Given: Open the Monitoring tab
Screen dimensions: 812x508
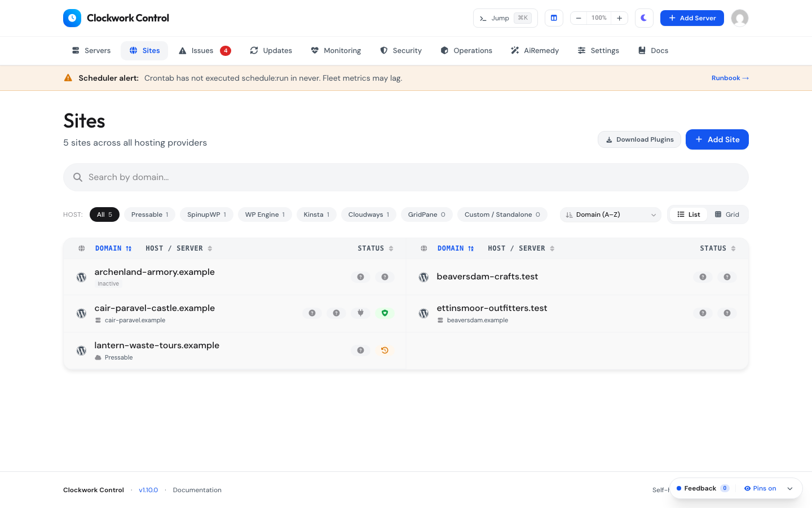Looking at the screenshot, I should pos(336,51).
